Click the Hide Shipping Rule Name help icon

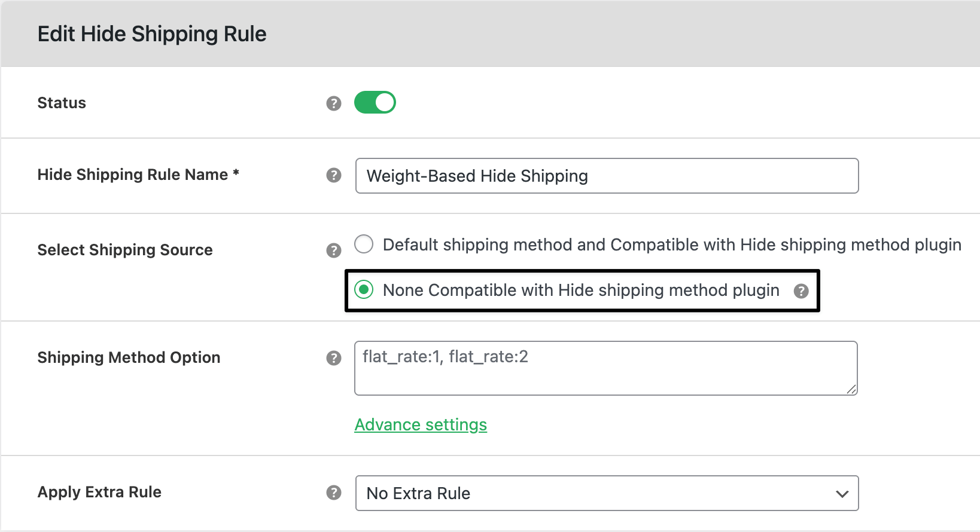point(333,176)
